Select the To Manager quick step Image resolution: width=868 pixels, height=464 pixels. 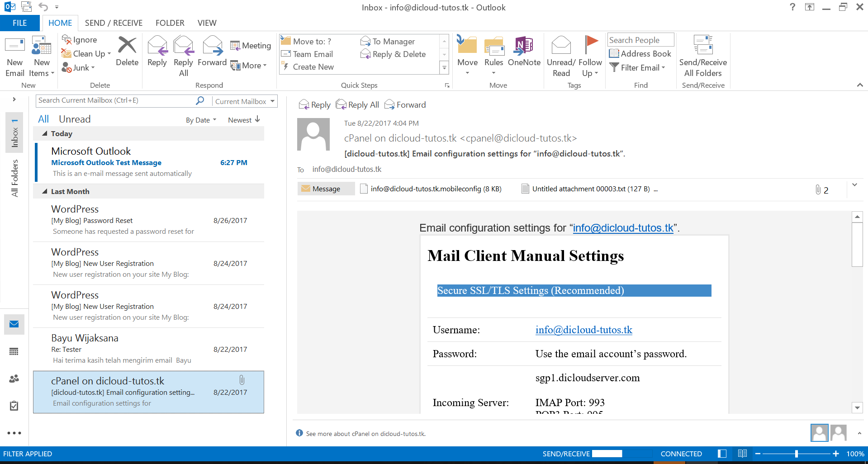[x=388, y=41]
